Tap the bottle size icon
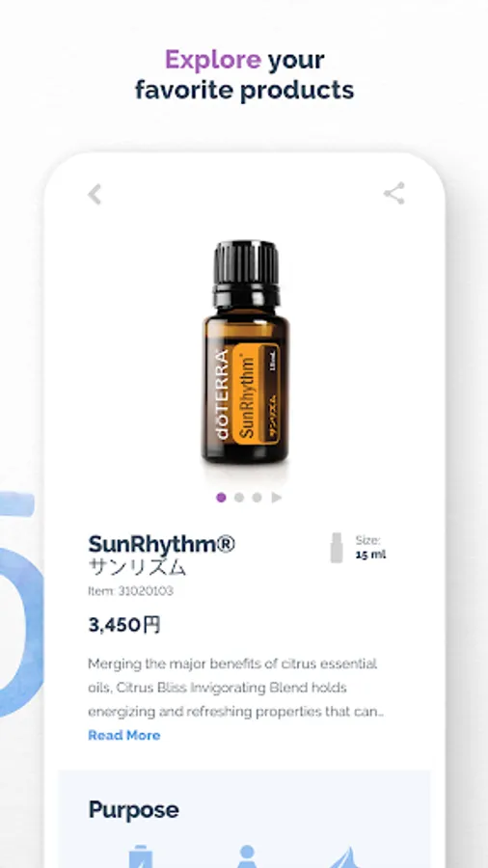Viewport: 488px width, 868px height. pyautogui.click(x=337, y=548)
